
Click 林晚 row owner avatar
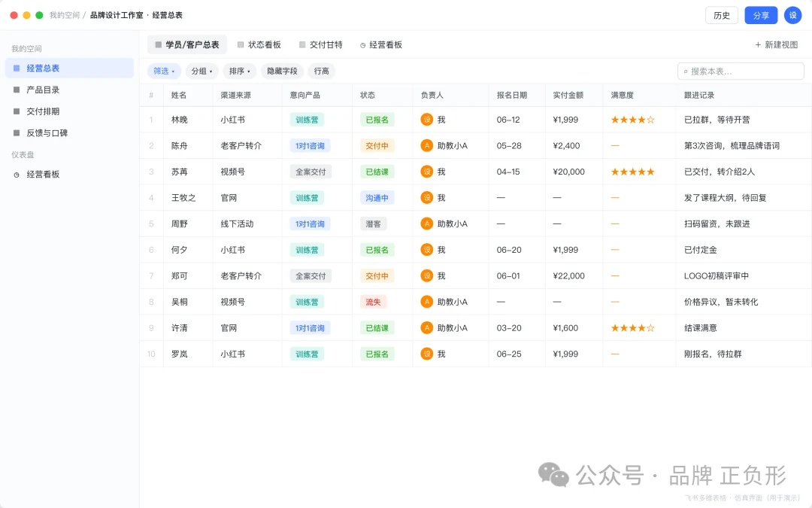[427, 120]
